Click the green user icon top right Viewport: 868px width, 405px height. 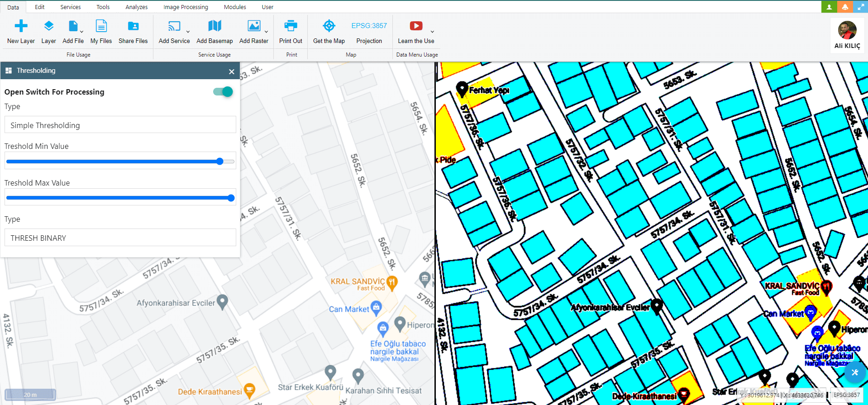[x=829, y=7]
